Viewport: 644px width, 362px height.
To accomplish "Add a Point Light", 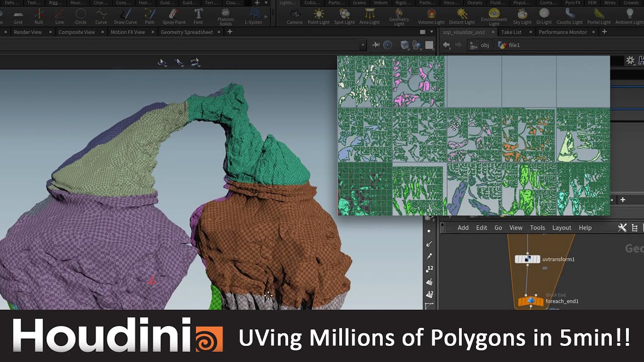I will click(318, 17).
